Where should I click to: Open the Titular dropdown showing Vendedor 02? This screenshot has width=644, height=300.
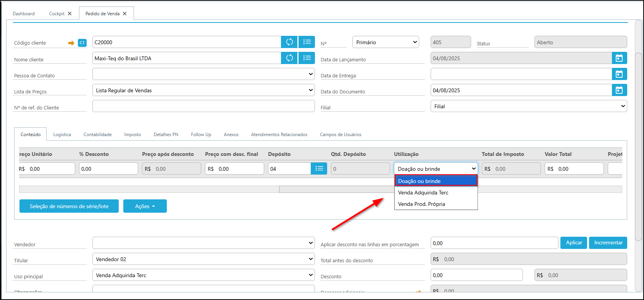[203, 259]
